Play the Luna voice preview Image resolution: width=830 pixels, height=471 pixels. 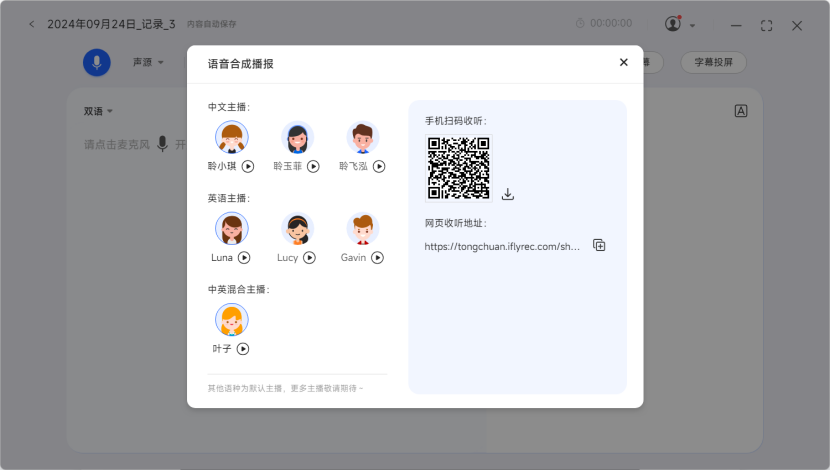(244, 258)
